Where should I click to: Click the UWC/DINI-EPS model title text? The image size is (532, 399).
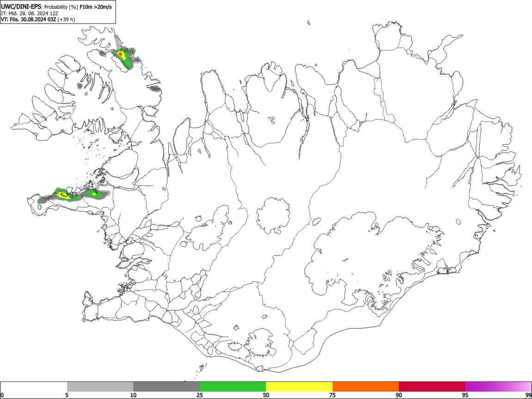pos(21,6)
